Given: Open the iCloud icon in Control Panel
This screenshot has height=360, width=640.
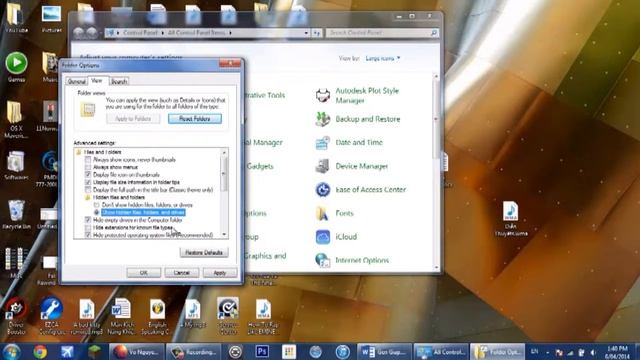Looking at the screenshot, I should pos(323,237).
